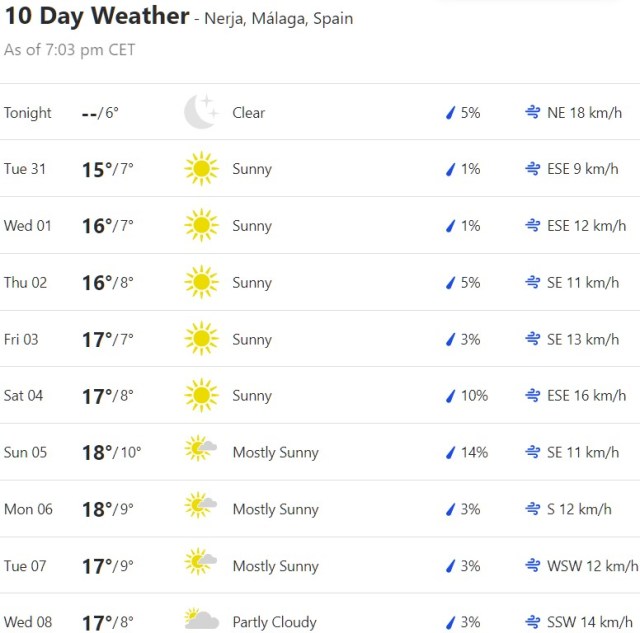Expand the Wed 01 forecast row

click(320, 226)
